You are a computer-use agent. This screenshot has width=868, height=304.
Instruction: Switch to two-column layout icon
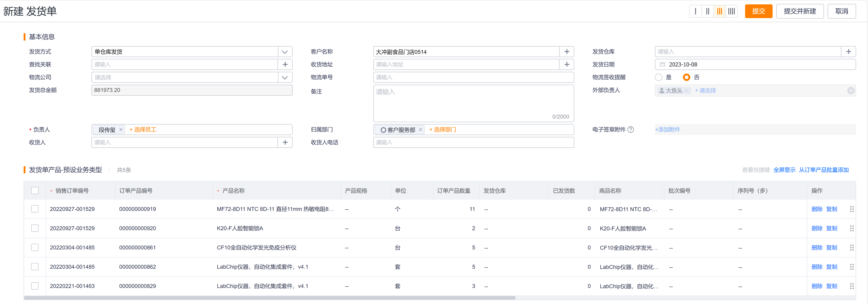(708, 11)
